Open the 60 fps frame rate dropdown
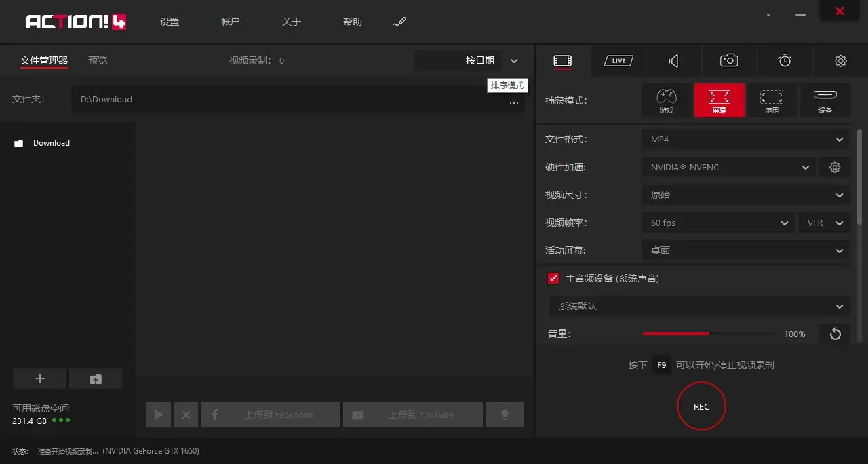Screen dimensions: 868x464 (718, 223)
